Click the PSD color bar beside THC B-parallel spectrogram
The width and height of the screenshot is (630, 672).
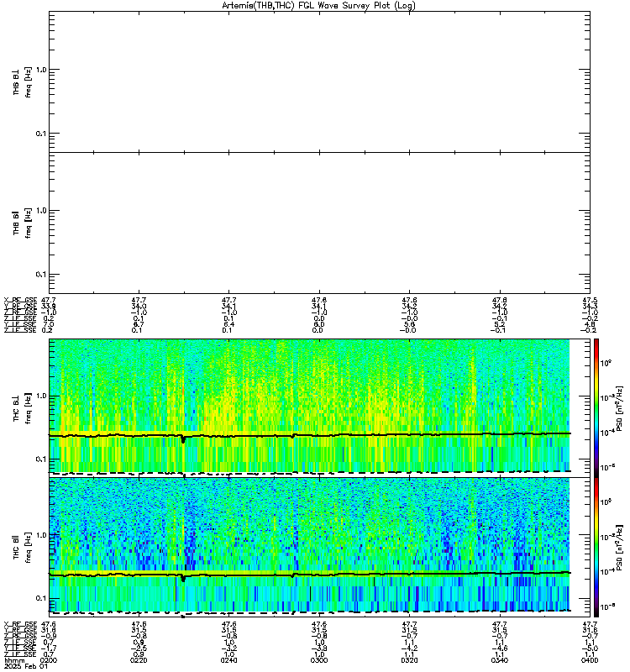pos(596,548)
